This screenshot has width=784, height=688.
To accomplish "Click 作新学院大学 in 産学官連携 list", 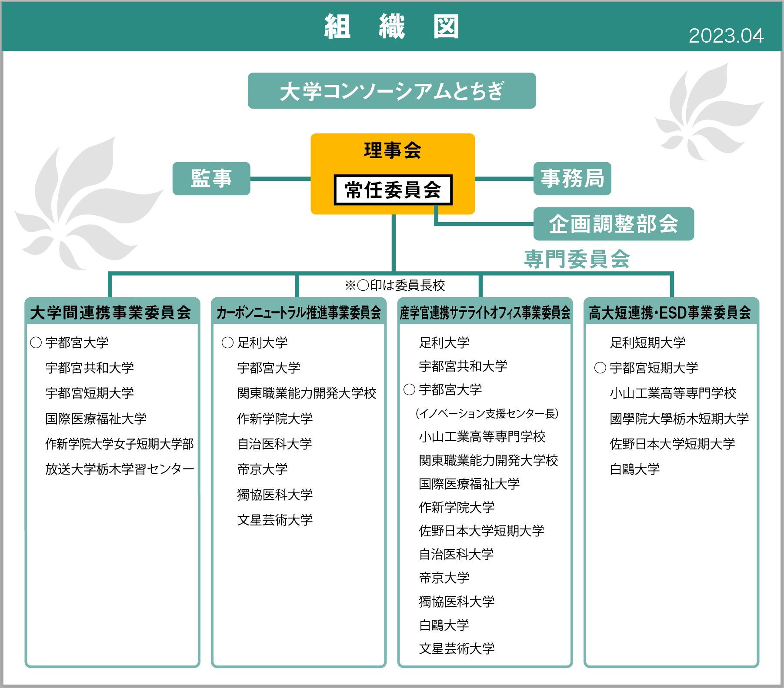I will 457,507.
